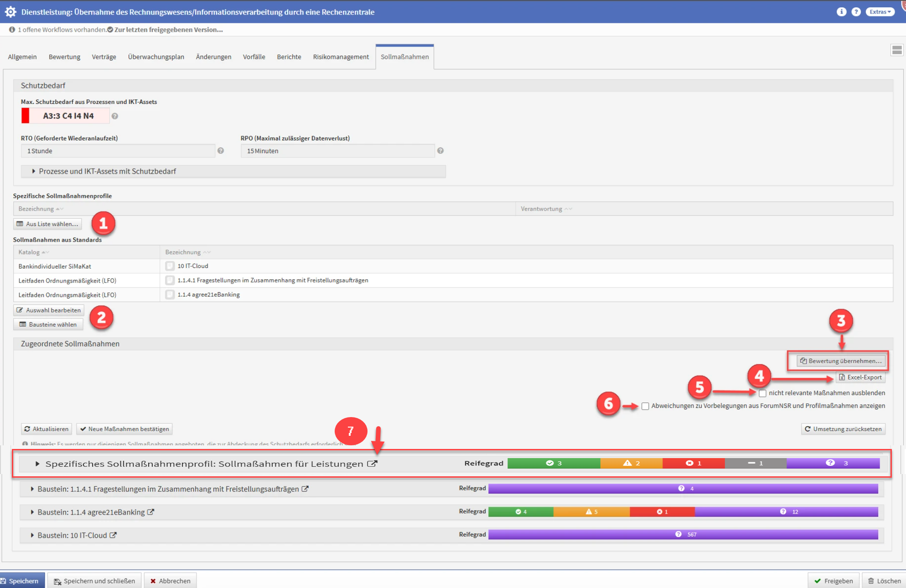Tick the 10 IT-Cloud checkbox
Viewport: 906px width, 588px height.
tap(170, 266)
